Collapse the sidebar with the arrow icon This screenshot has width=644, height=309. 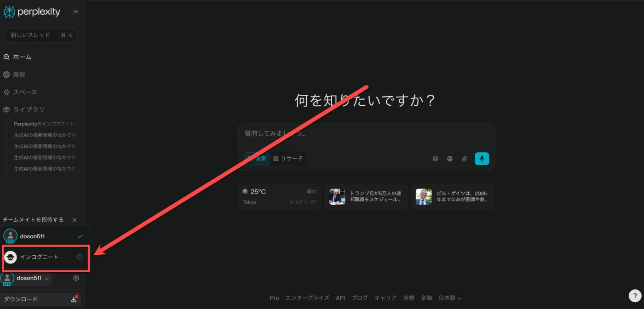coord(76,12)
